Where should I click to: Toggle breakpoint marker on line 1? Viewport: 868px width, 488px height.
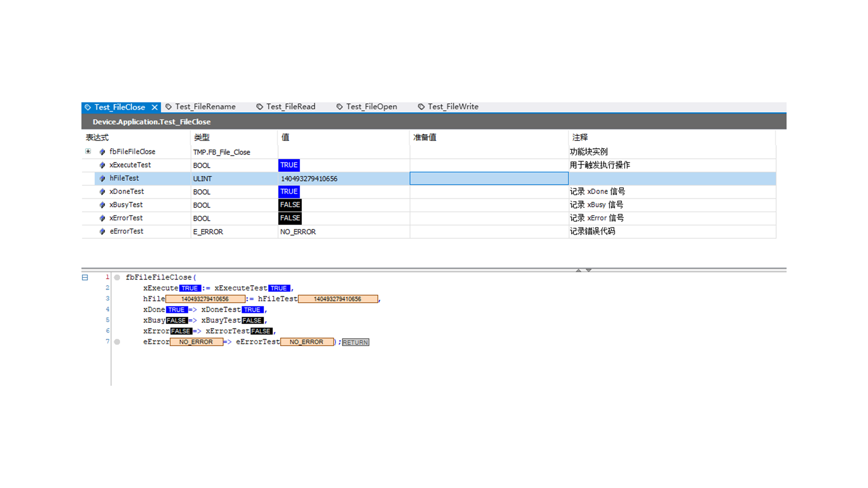[x=117, y=277]
